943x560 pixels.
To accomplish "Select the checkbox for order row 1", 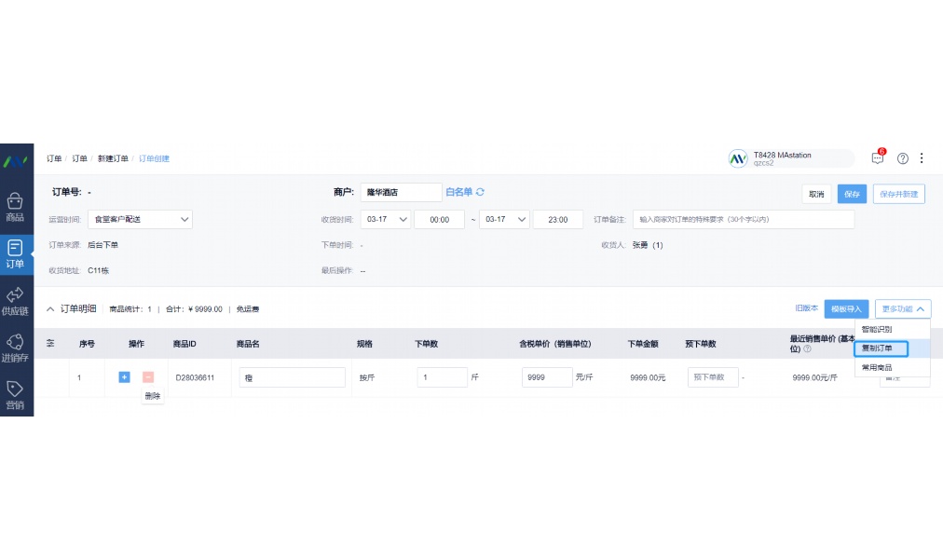I will click(53, 377).
